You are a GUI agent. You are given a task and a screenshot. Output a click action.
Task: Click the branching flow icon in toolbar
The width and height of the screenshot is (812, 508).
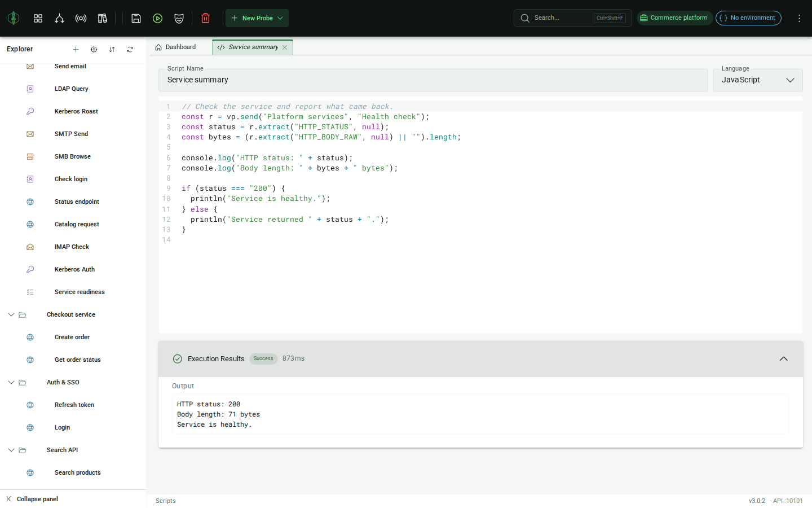[59, 18]
